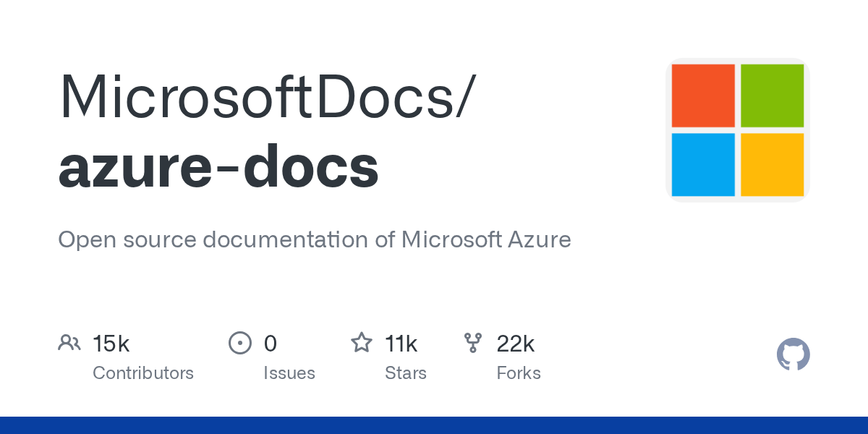Click the 0 issues count
This screenshot has height=434, width=868.
pyautogui.click(x=271, y=344)
